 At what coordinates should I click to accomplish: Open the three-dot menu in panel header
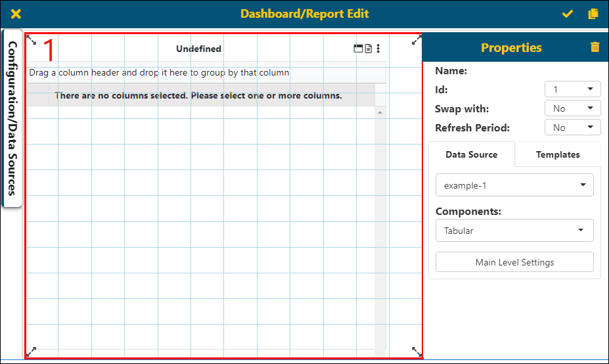click(x=378, y=49)
